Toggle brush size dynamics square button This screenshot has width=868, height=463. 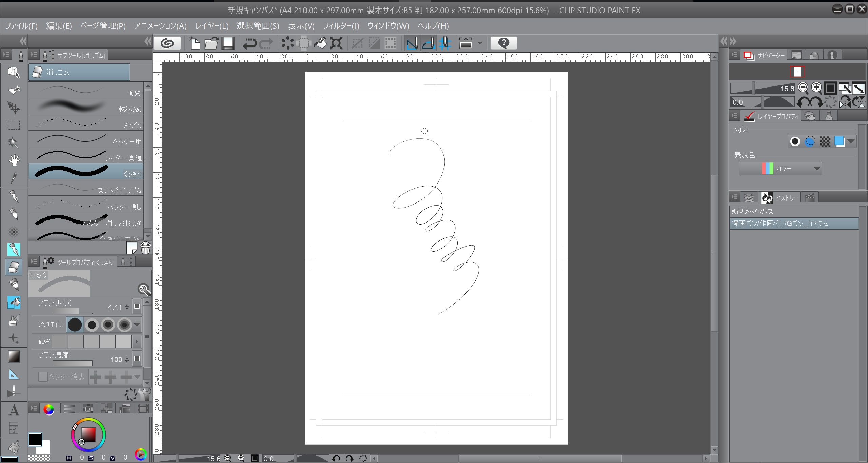(x=137, y=307)
